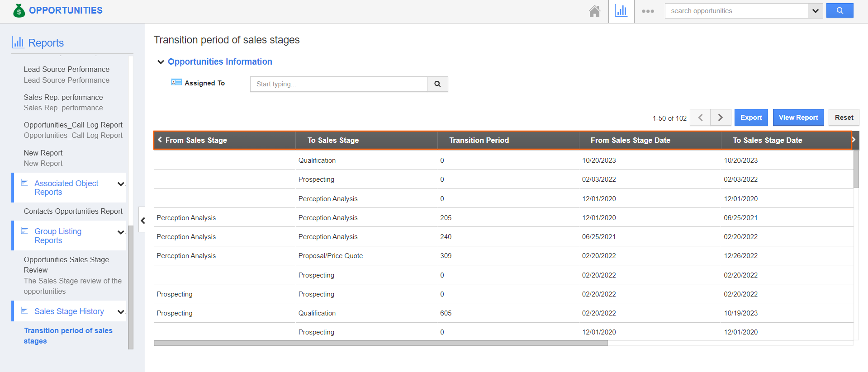Collapse the left reports sidebar panel
This screenshot has height=372, width=868.
point(142,221)
